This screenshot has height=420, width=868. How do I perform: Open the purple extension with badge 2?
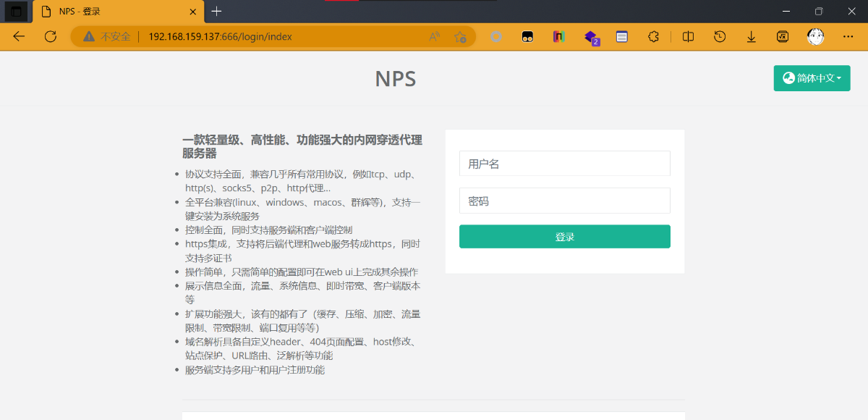click(x=591, y=38)
